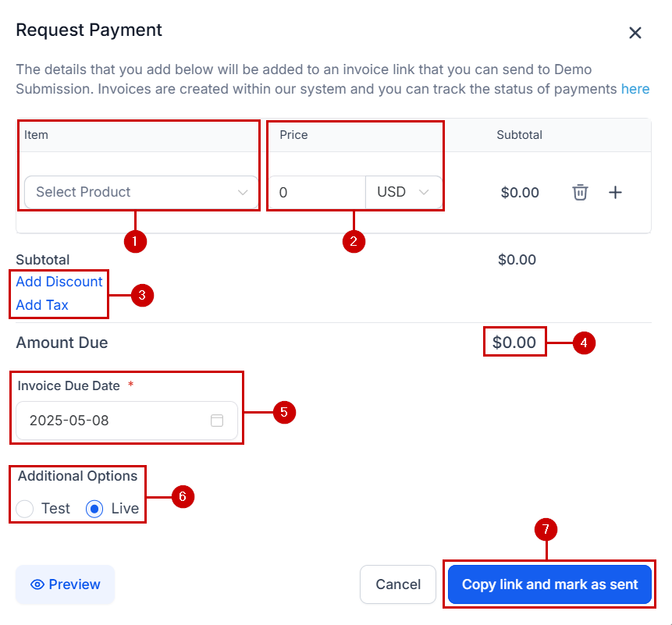The image size is (672, 625).
Task: Expand the USD currency dropdown
Action: pyautogui.click(x=404, y=192)
